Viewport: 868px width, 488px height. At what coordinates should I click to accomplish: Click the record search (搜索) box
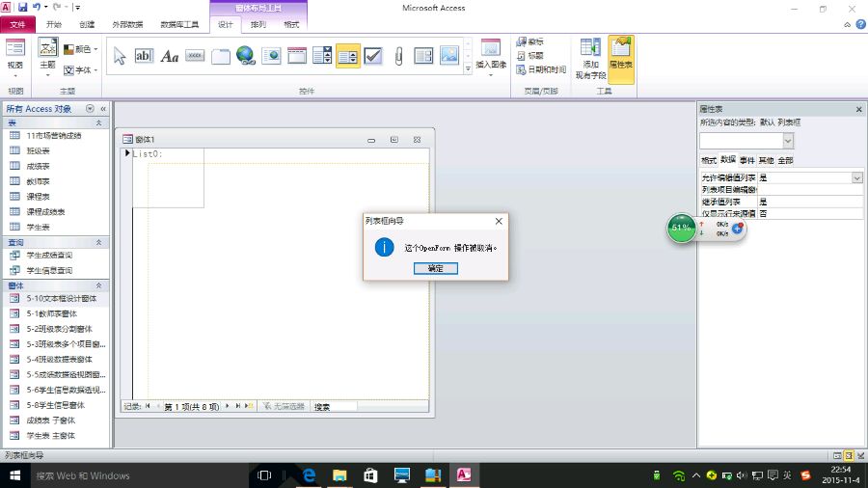[x=334, y=407]
